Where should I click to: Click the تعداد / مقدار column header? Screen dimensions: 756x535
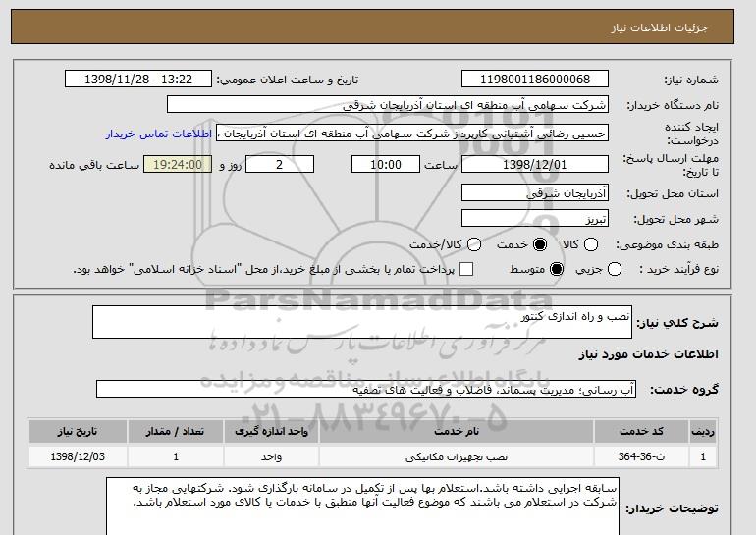click(176, 431)
